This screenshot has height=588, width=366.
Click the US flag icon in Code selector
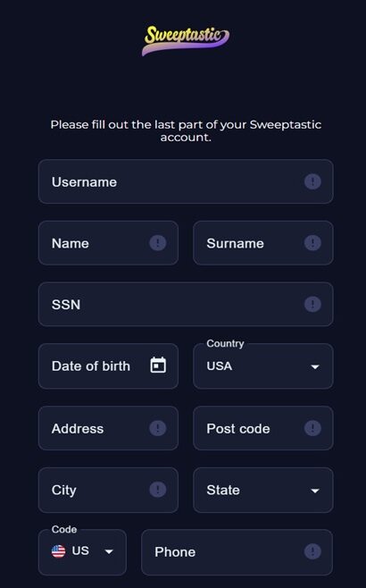point(58,551)
